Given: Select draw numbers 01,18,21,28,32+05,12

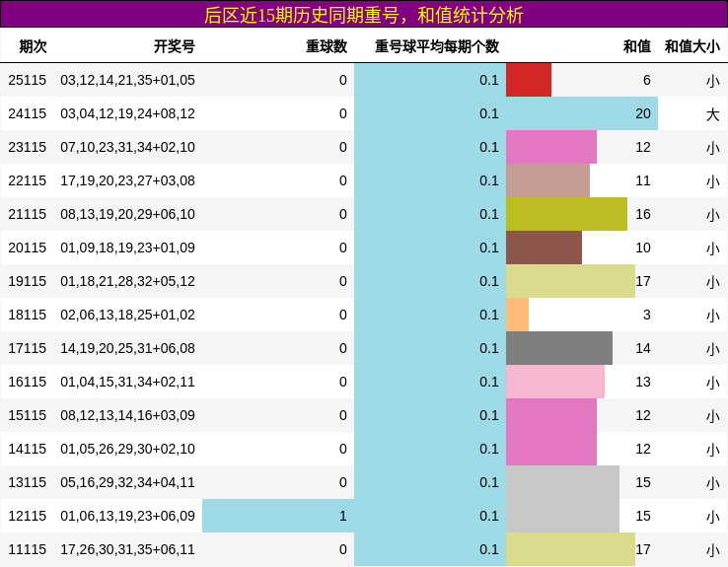Looking at the screenshot, I should [127, 281].
